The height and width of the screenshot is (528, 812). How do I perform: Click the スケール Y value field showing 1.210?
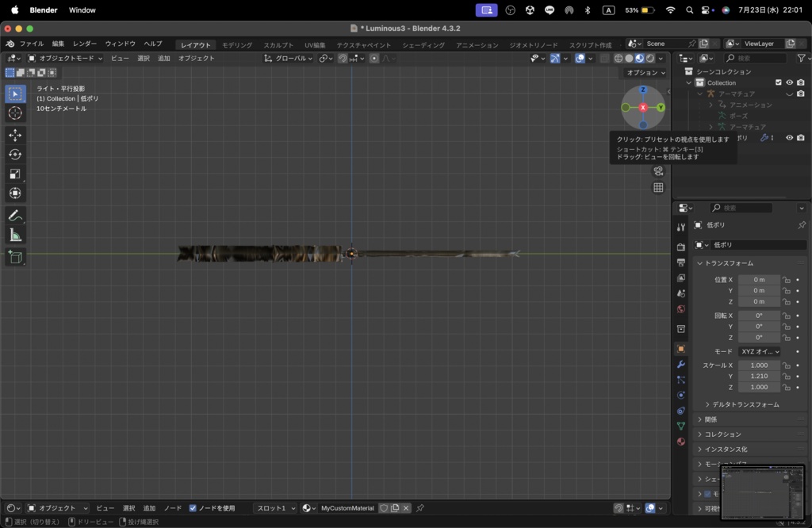click(x=759, y=377)
